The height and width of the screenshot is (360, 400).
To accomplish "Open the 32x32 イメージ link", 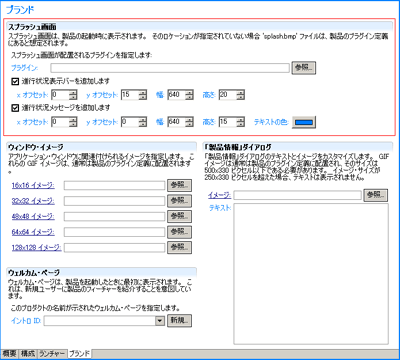I will pos(33,201).
